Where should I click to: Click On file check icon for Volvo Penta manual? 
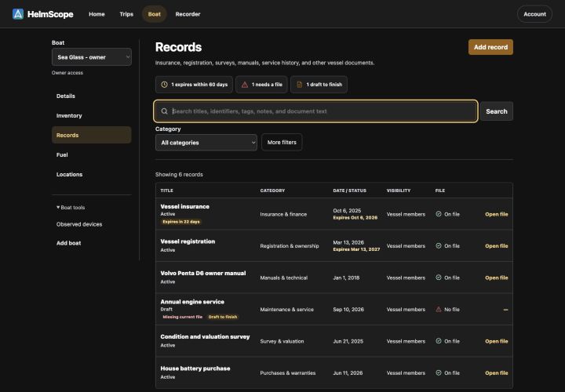(439, 278)
